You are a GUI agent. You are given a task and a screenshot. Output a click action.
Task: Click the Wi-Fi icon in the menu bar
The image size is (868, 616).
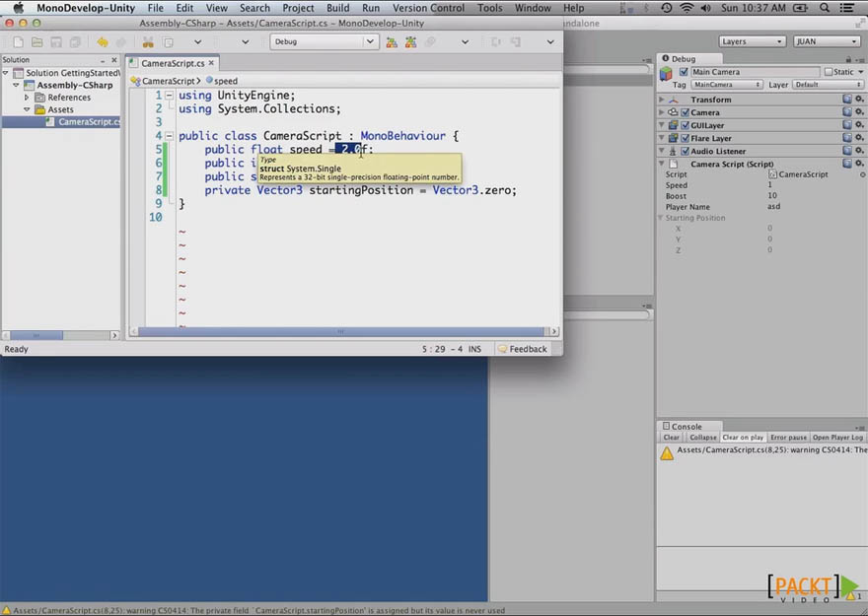click(x=687, y=8)
